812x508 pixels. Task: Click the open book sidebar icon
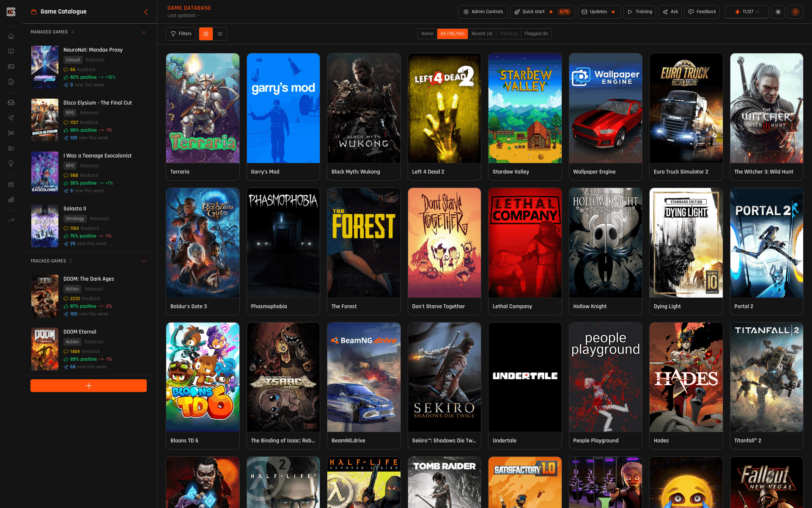[11, 51]
